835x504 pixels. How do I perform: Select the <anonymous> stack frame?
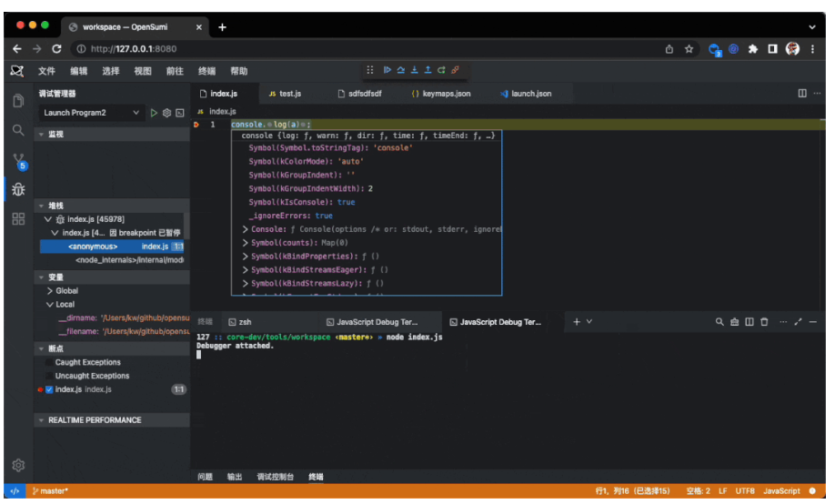point(112,247)
